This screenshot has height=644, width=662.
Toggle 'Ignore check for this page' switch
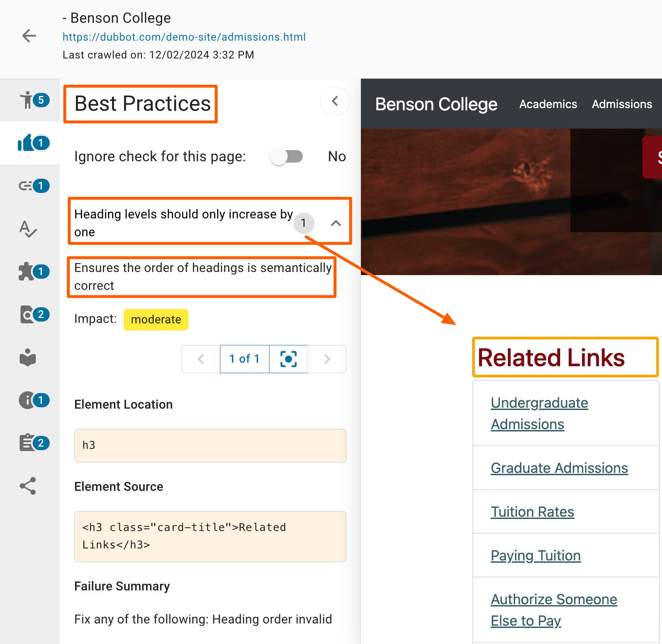click(x=286, y=156)
